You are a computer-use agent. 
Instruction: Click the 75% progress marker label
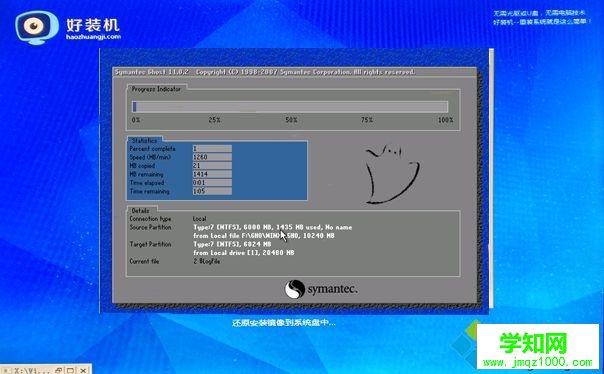[367, 120]
